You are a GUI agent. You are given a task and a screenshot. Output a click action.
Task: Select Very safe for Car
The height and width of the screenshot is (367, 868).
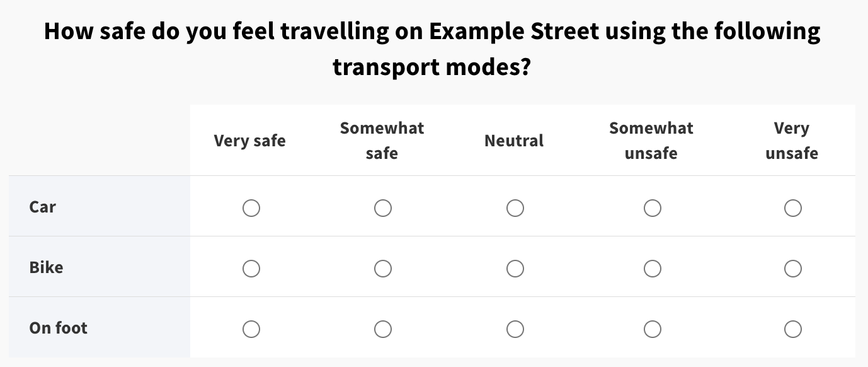[x=251, y=208]
